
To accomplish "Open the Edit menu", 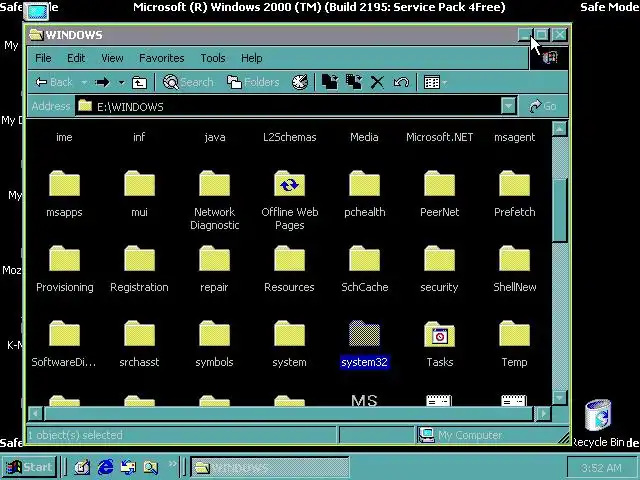I will 76,58.
